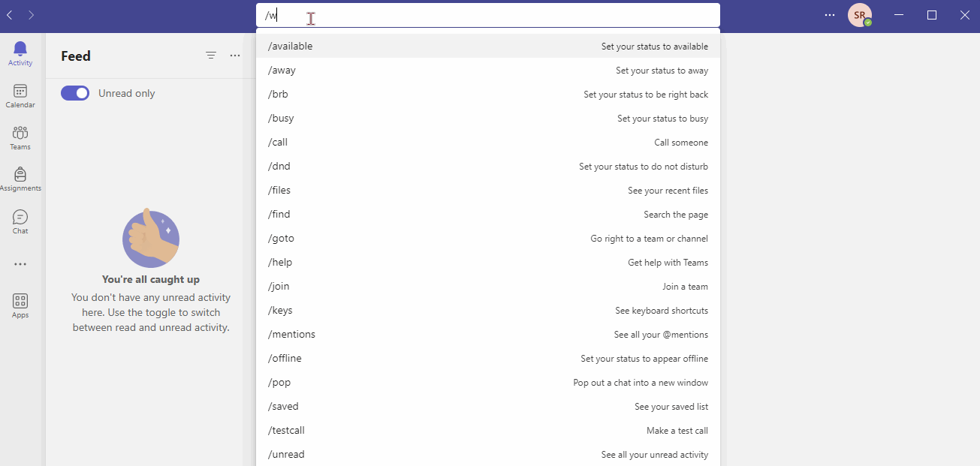Select the /dnd command
980x466 pixels.
(488, 167)
